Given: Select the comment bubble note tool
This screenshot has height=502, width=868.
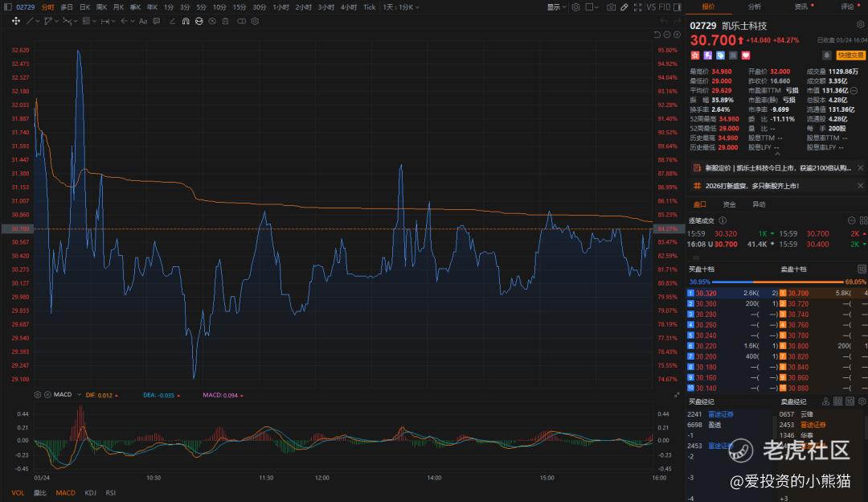Looking at the screenshot, I should point(157,21).
